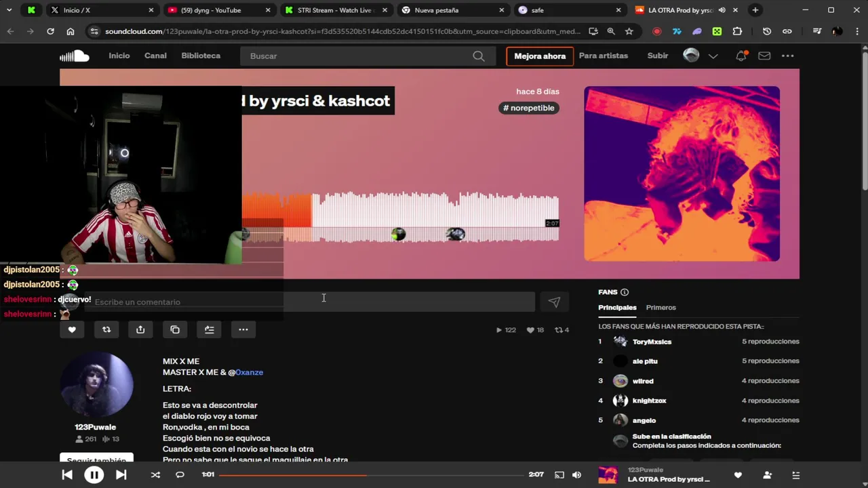Toggle repeat in the player bar
868x488 pixels.
click(180, 475)
